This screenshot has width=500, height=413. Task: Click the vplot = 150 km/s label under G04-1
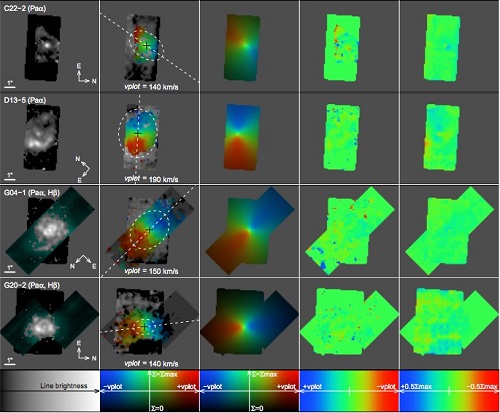(151, 271)
